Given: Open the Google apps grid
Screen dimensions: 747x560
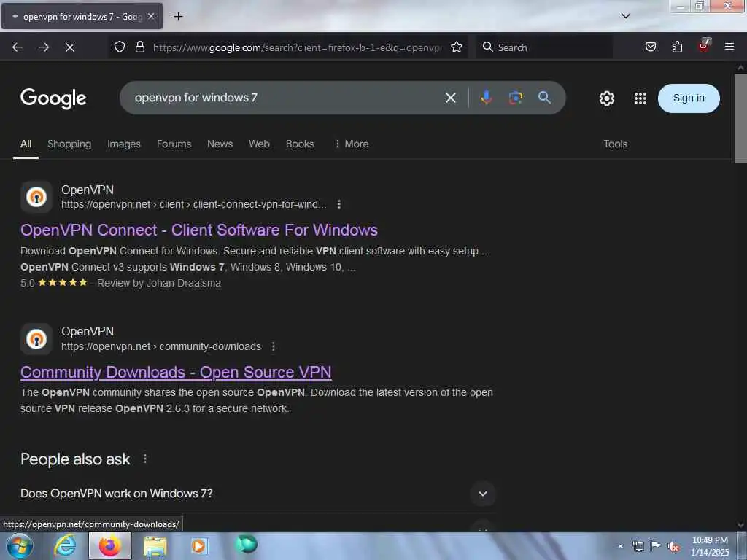Looking at the screenshot, I should point(640,98).
